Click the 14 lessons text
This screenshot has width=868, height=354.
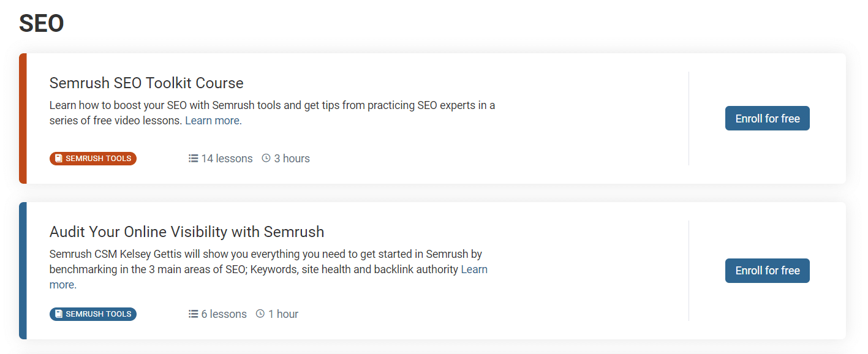pos(227,159)
